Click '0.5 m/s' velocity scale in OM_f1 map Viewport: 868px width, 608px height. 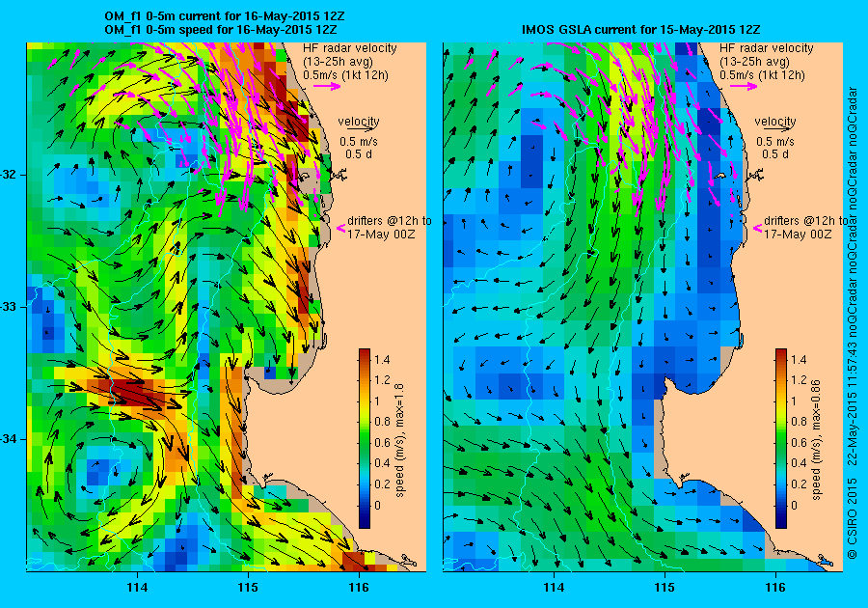coord(359,142)
